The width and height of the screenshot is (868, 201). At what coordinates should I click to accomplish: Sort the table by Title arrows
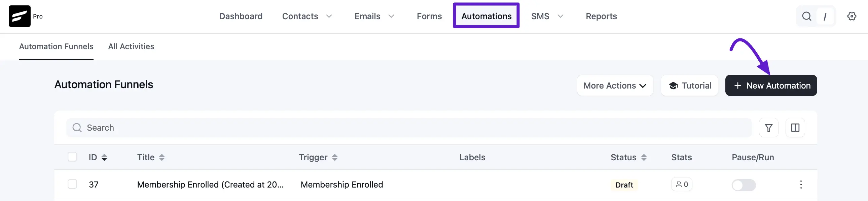point(162,158)
